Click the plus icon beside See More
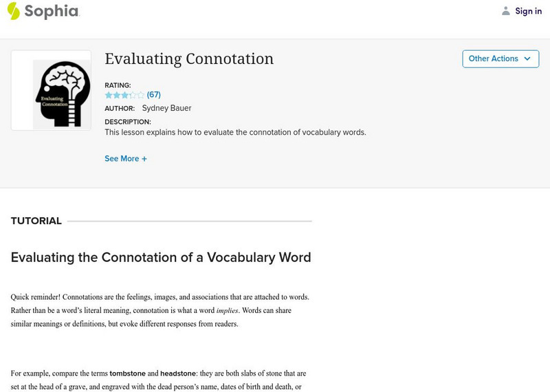This screenshot has height=392, width=550. point(144,159)
